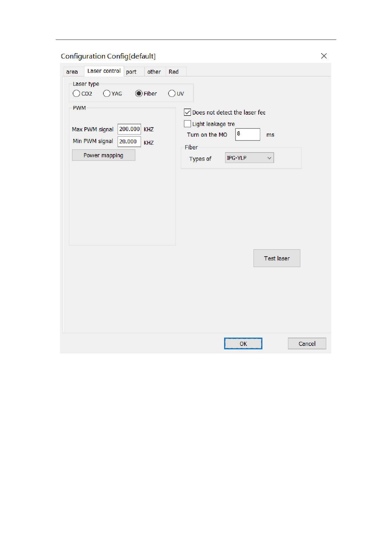Pick the UV laser type radio button

click(172, 94)
